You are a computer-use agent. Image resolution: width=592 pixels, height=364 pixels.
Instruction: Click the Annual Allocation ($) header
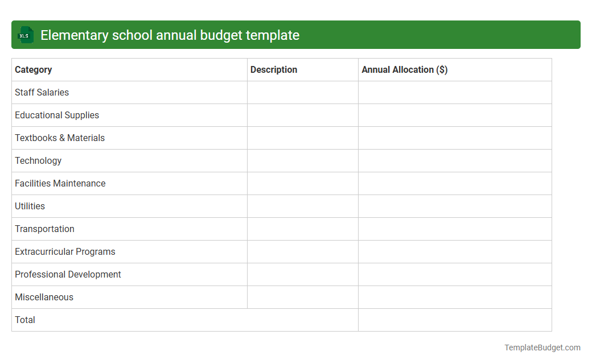coord(404,69)
